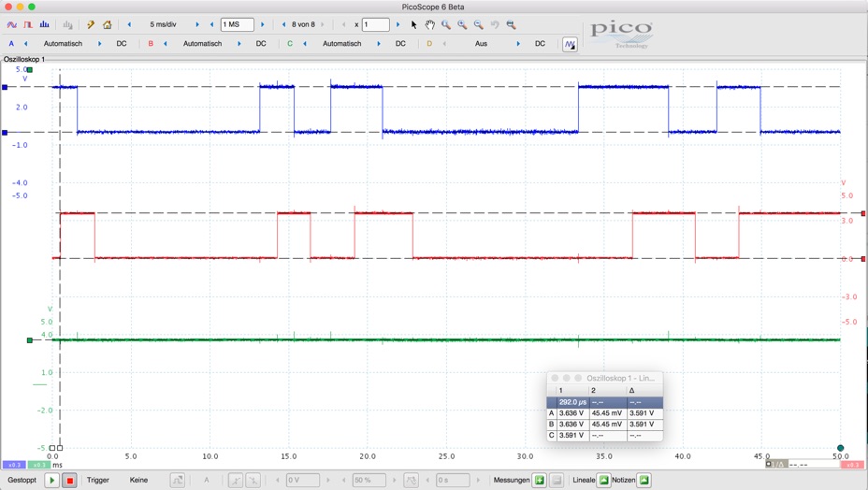Screen dimensions: 868x490
Task: Increase the timebase from 5 ms/div
Action: tap(197, 24)
